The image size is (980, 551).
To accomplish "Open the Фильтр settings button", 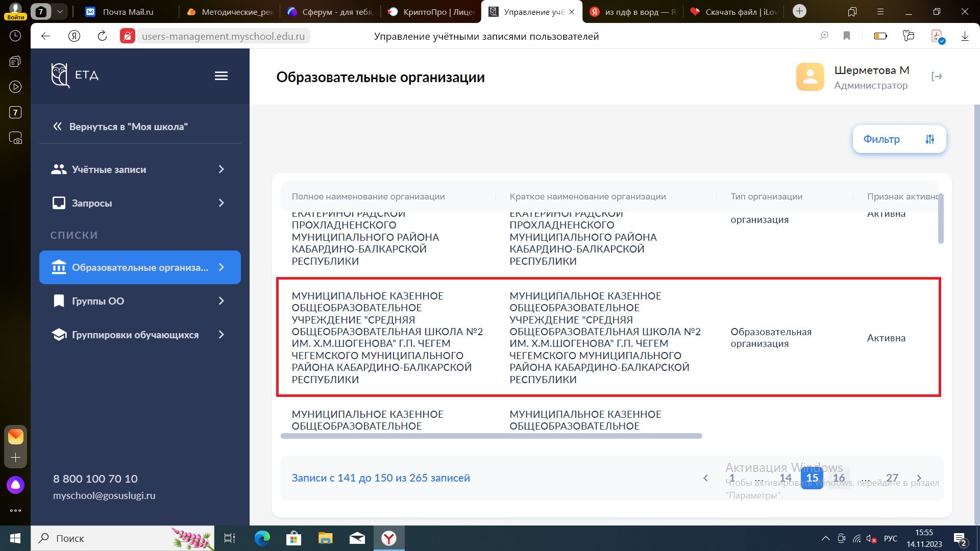I will point(899,139).
